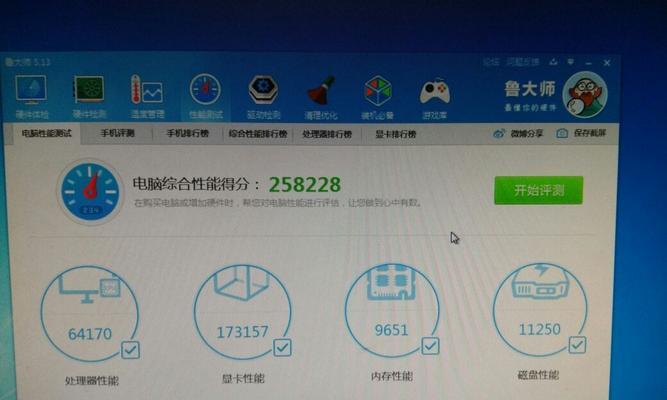667x400 pixels.
Task: Click the 内存性能 label
Action: click(x=391, y=376)
